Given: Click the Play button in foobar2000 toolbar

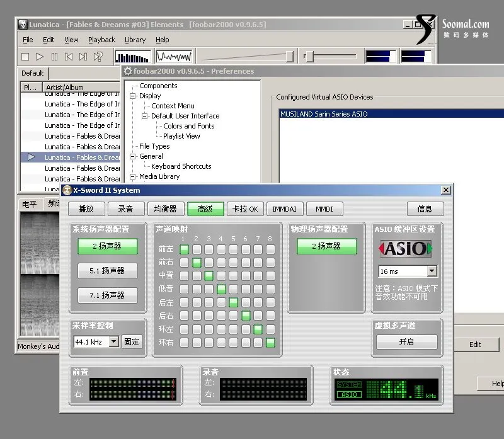Looking at the screenshot, I should pos(40,57).
